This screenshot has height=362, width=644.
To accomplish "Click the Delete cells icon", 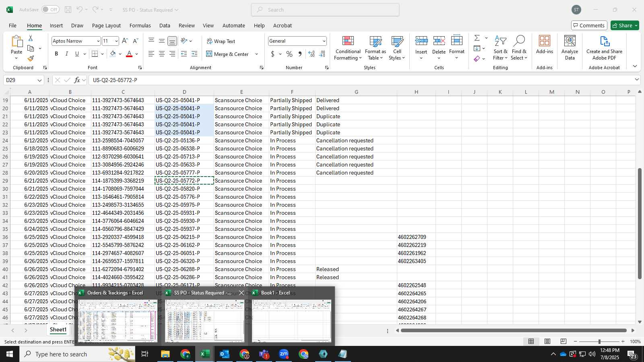I will (439, 41).
